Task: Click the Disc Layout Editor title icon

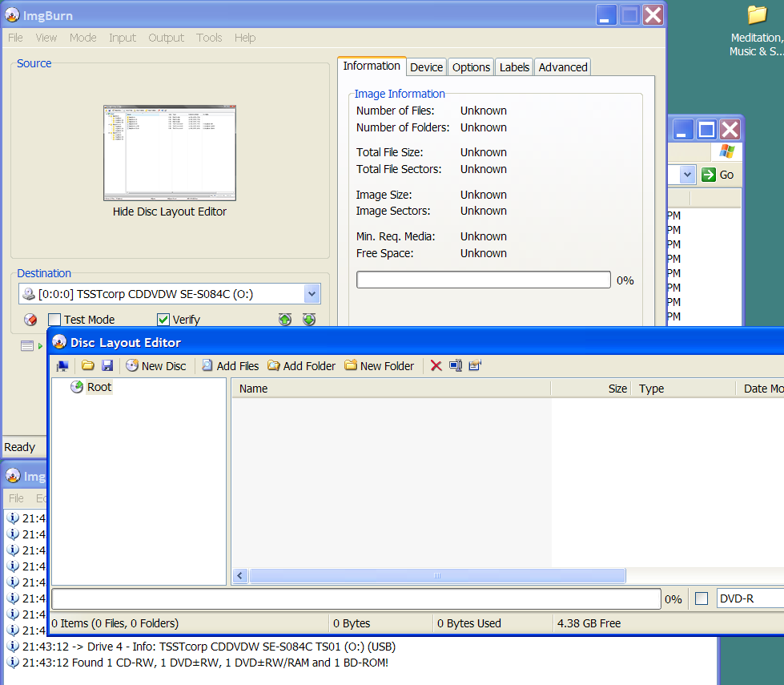Action: [x=59, y=342]
